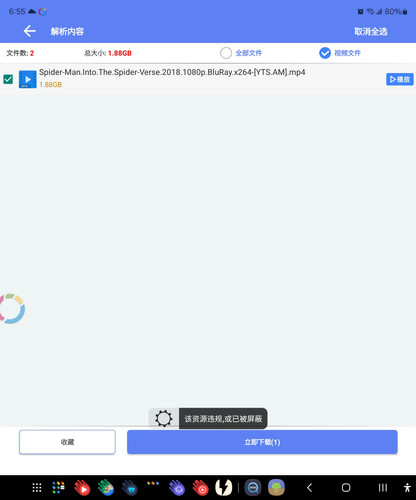416x500 pixels.
Task: Launch the red play-button app in taskbar
Action: 82,488
